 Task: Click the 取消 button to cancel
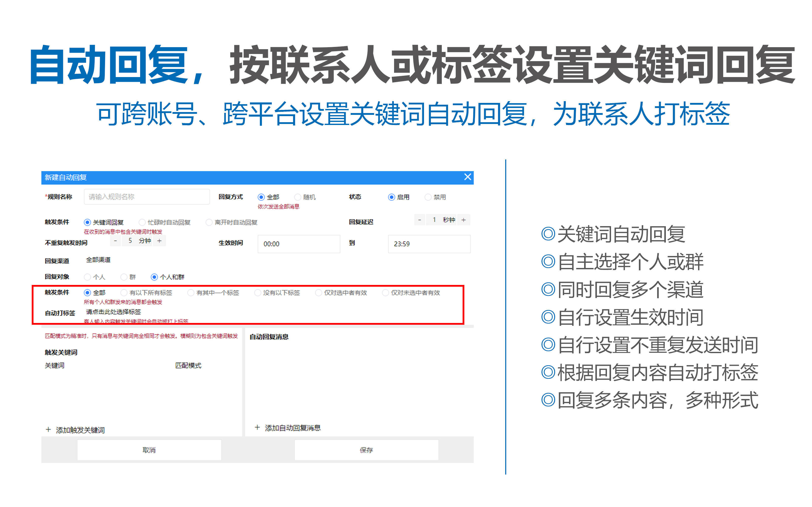click(x=149, y=450)
